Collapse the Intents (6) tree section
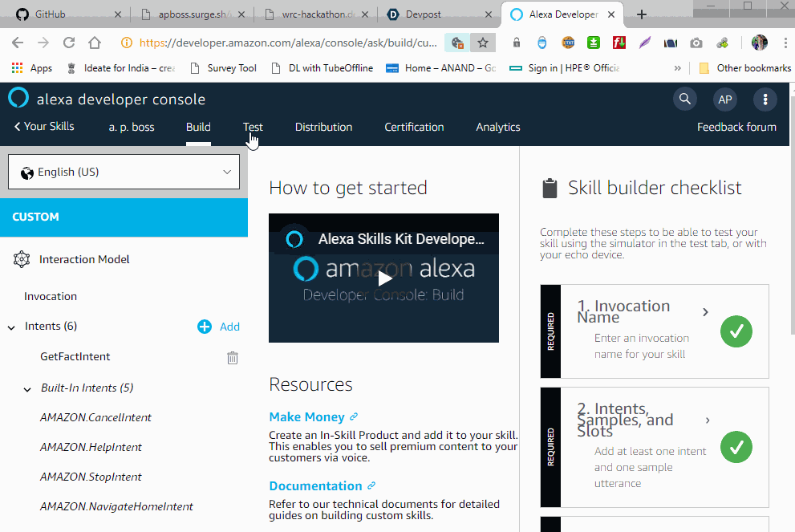This screenshot has height=532, width=795. click(x=11, y=327)
